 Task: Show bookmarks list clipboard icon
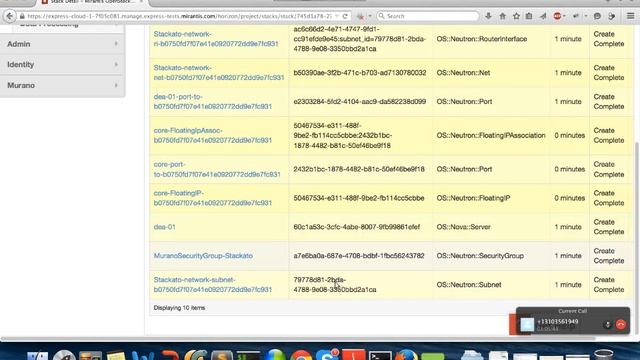click(x=529, y=16)
